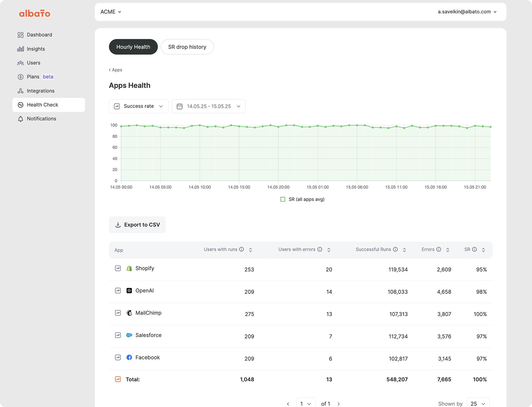Click the chart data point at 14.05 00:00
Viewport: 532px width, 407px height.
[x=121, y=127]
